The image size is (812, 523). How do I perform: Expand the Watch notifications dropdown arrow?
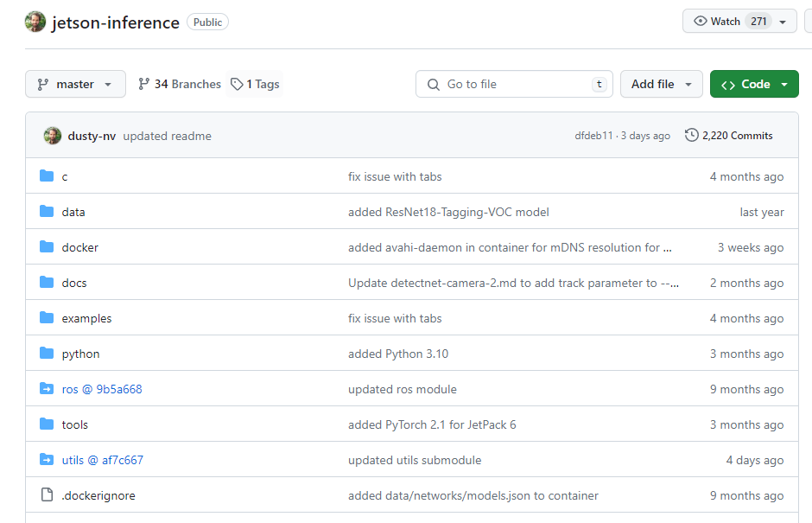[x=783, y=22]
